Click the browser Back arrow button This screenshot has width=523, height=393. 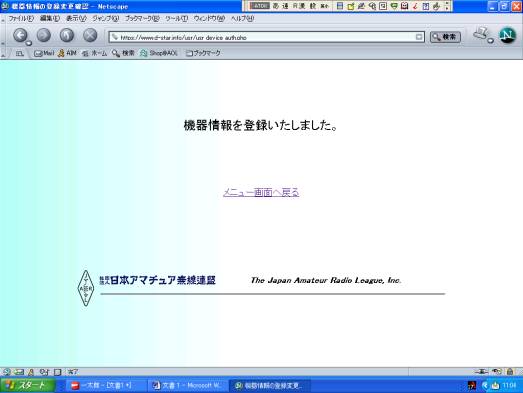click(x=20, y=35)
